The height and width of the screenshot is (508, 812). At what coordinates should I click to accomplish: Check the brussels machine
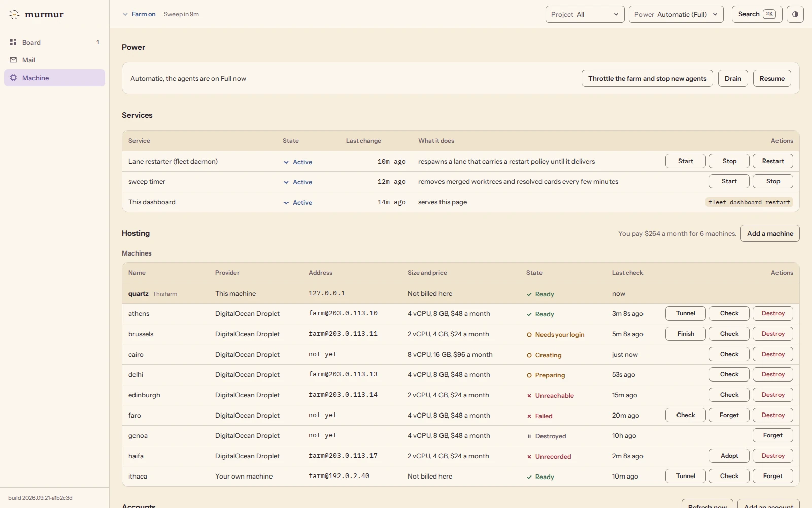729,334
